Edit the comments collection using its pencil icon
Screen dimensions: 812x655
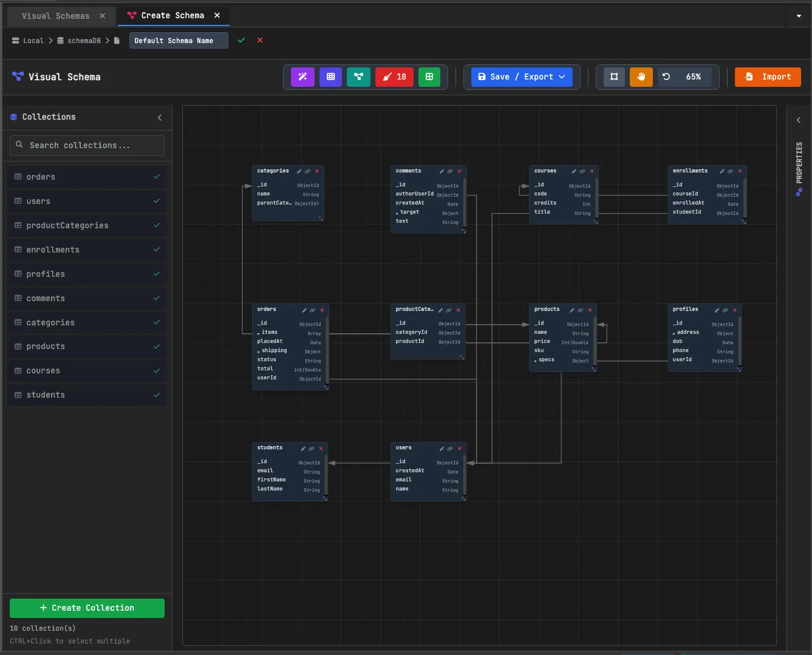[442, 171]
